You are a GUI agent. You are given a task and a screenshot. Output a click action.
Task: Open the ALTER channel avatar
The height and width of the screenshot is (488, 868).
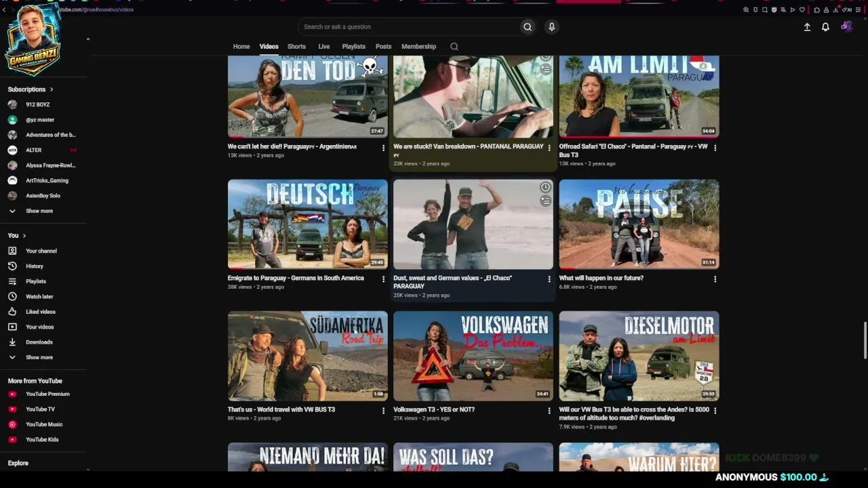[12, 150]
